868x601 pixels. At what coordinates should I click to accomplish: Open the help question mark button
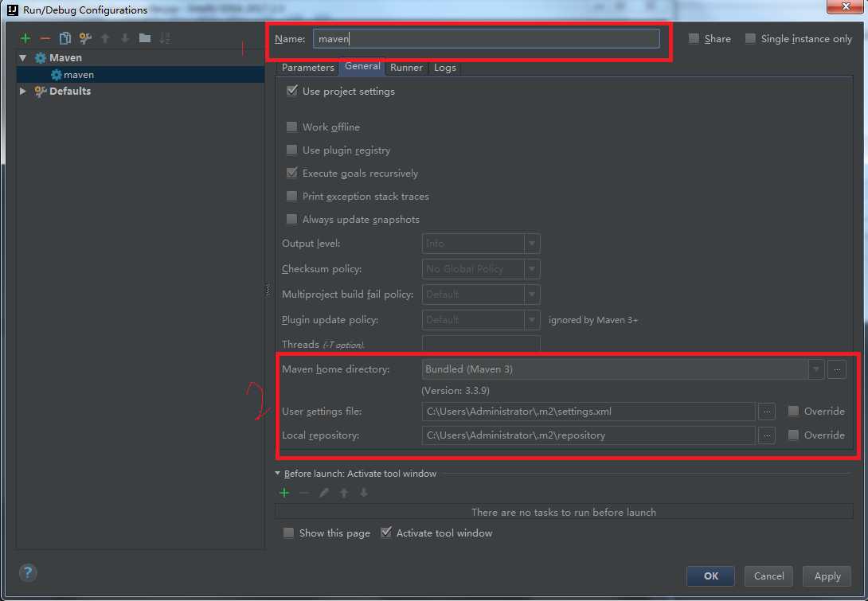click(x=28, y=572)
